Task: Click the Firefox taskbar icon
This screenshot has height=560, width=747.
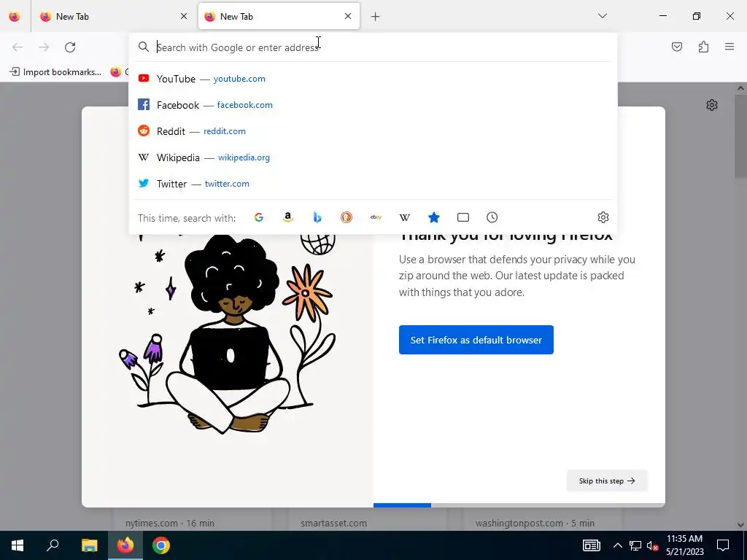Action: [x=125, y=545]
